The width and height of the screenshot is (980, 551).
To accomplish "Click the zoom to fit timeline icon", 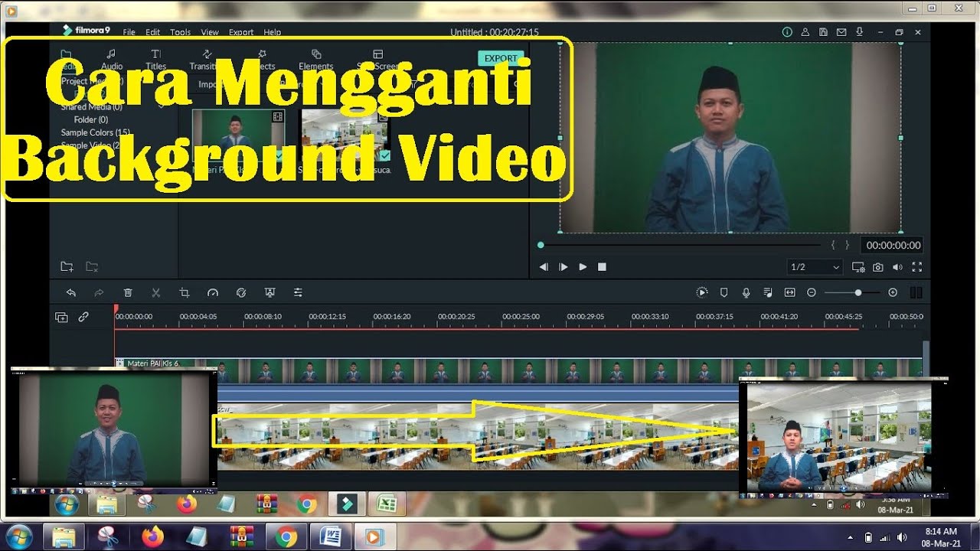I will [790, 292].
